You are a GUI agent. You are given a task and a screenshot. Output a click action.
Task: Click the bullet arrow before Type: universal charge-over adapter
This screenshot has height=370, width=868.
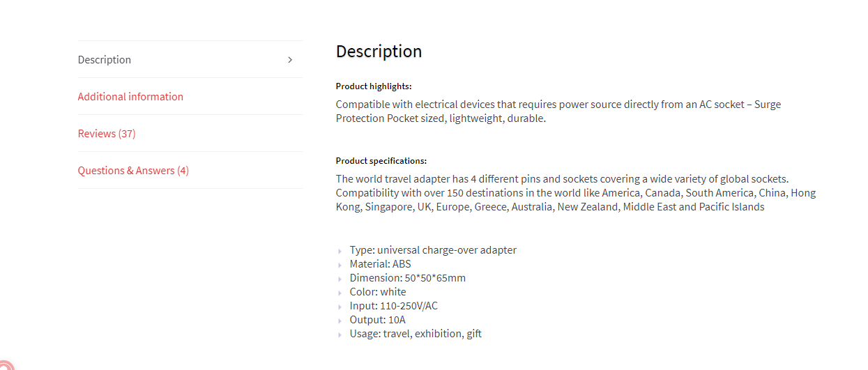[x=340, y=251]
